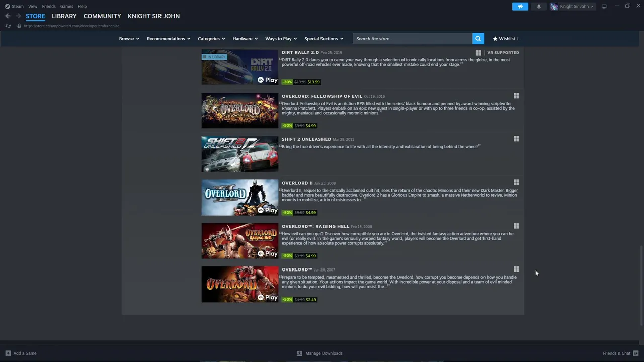Expand the Ways to Play dropdown
The image size is (644, 362).
coord(281,39)
